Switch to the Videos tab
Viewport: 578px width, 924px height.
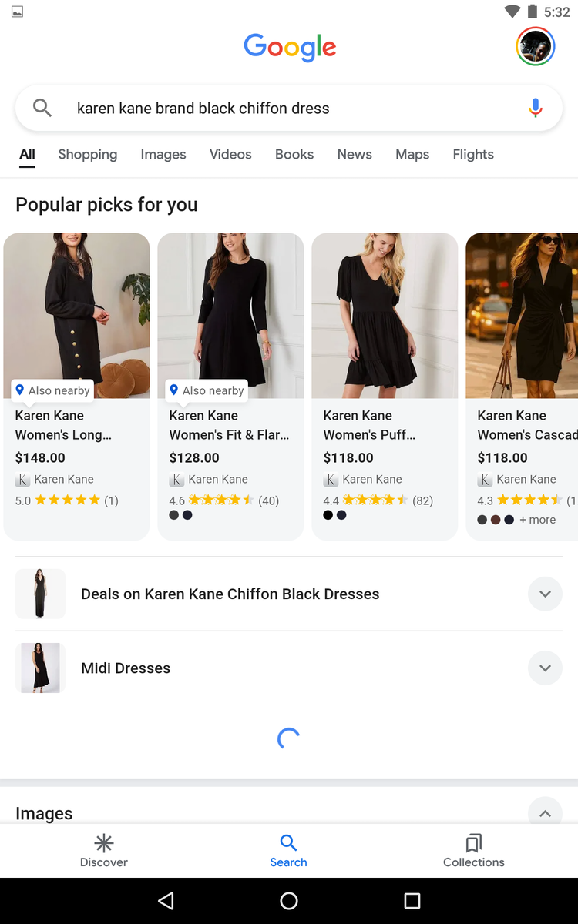pyautogui.click(x=230, y=154)
